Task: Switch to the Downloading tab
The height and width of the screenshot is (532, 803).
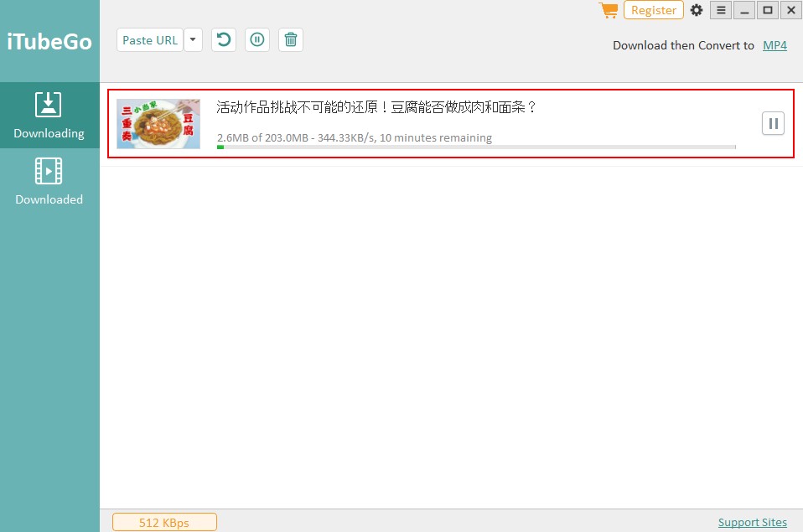Action: coord(49,116)
